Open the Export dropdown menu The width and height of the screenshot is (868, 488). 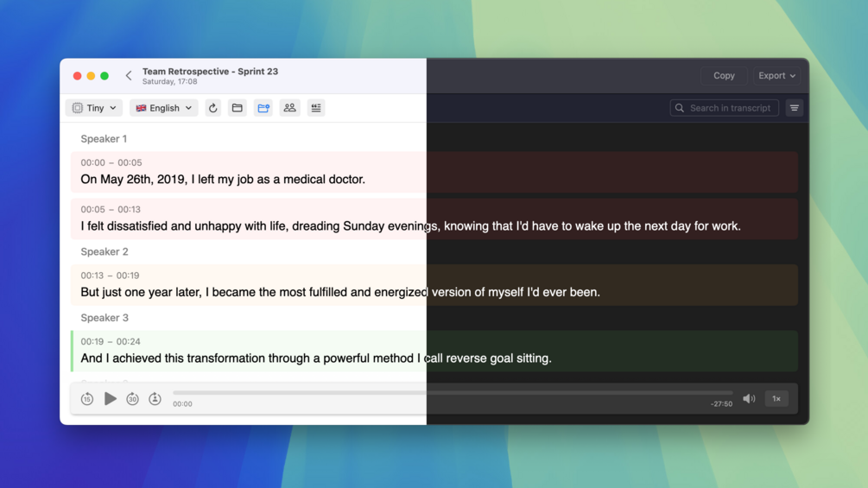point(776,76)
